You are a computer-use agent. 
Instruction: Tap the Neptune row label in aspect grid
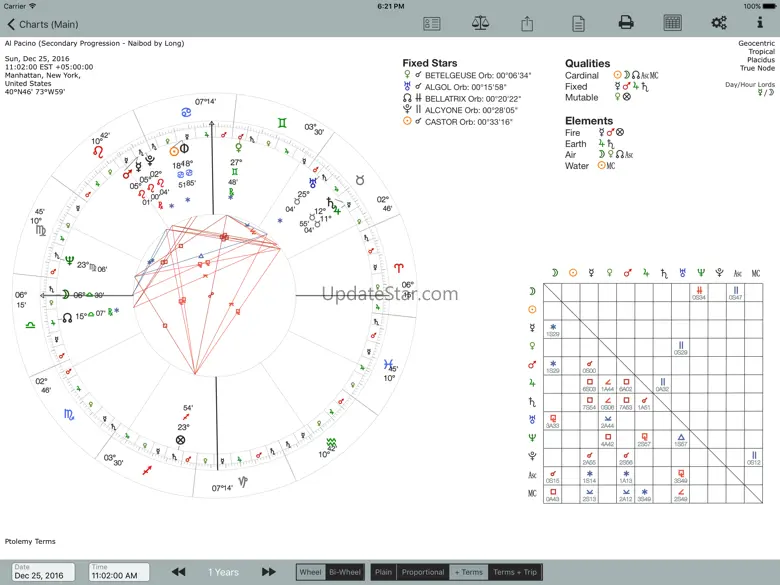(x=532, y=438)
